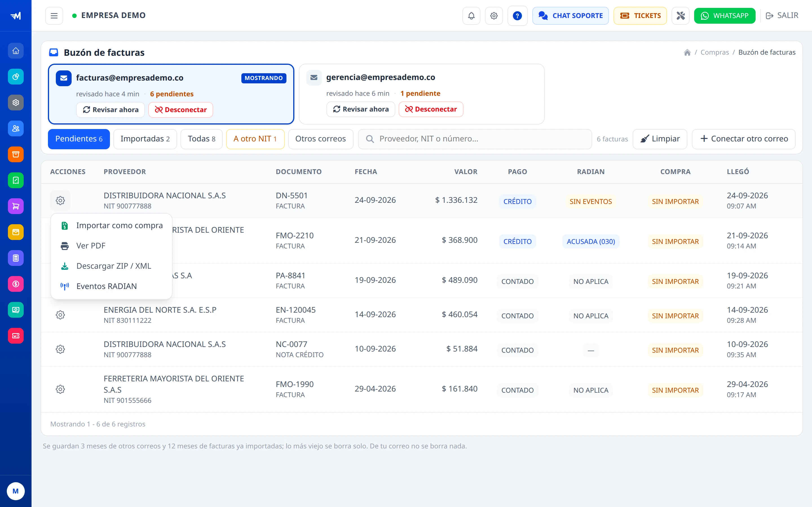Open the home icon in sidebar
The width and height of the screenshot is (812, 507).
pos(16,51)
